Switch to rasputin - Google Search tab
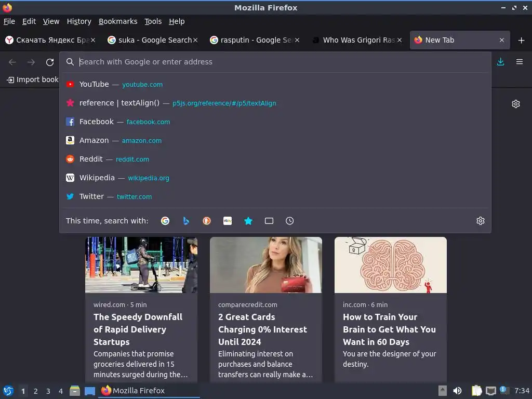 (255, 40)
